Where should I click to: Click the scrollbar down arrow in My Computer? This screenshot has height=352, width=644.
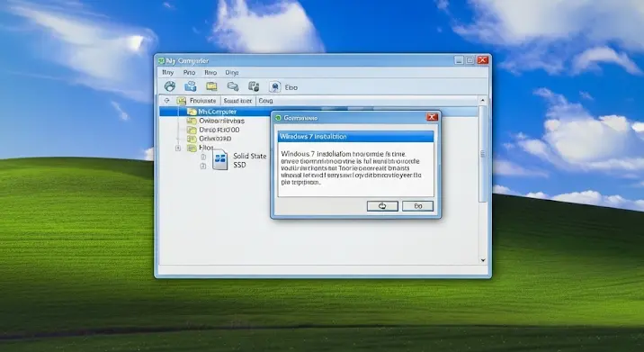tap(483, 260)
